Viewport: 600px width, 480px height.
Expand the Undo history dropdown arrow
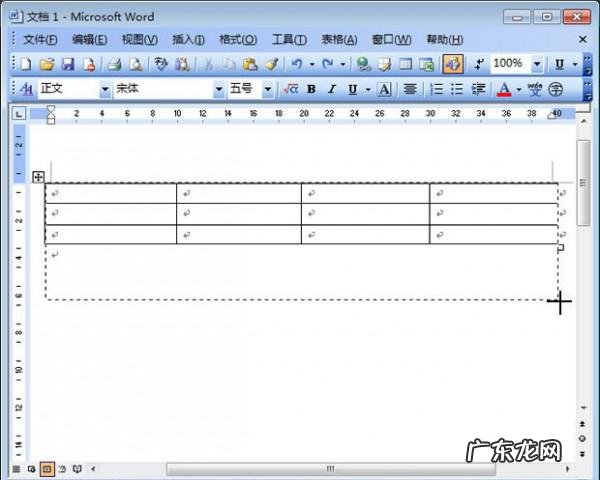[x=312, y=64]
